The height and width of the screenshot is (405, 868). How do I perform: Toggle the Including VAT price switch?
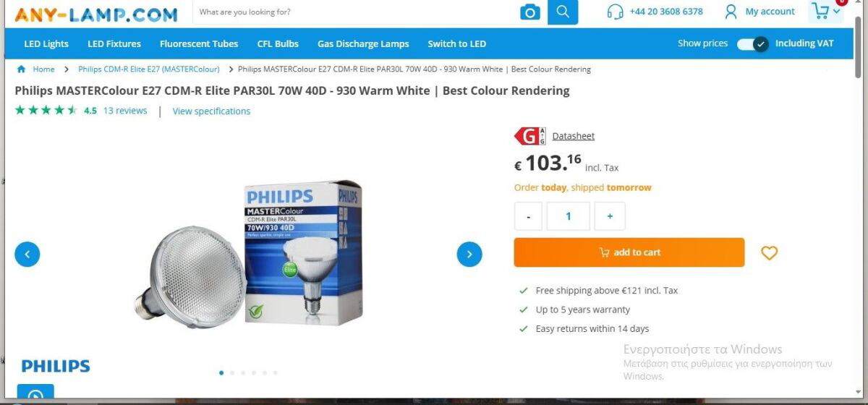[752, 43]
